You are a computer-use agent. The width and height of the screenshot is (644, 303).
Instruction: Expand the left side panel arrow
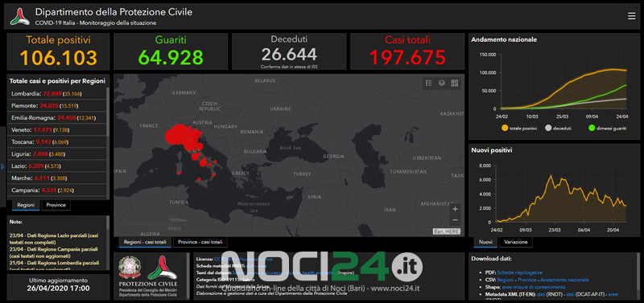click(x=2, y=166)
